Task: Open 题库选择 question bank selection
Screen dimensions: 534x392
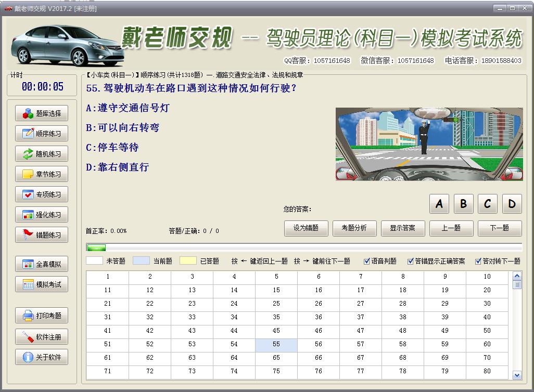Action: (x=42, y=113)
